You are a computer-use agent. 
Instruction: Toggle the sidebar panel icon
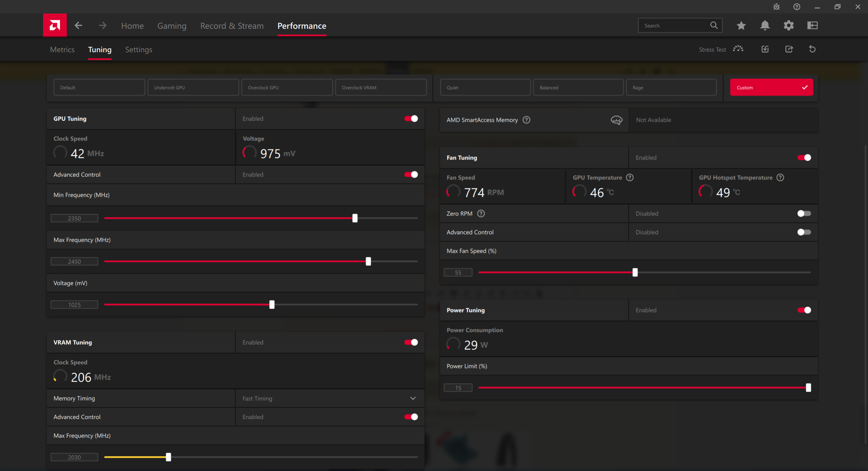pyautogui.click(x=812, y=26)
